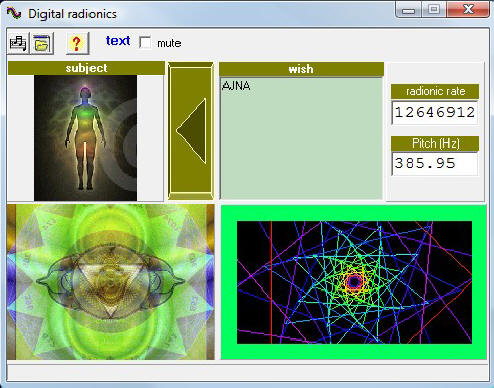
Task: Open file with the folder toolbar icon
Action: [x=42, y=43]
